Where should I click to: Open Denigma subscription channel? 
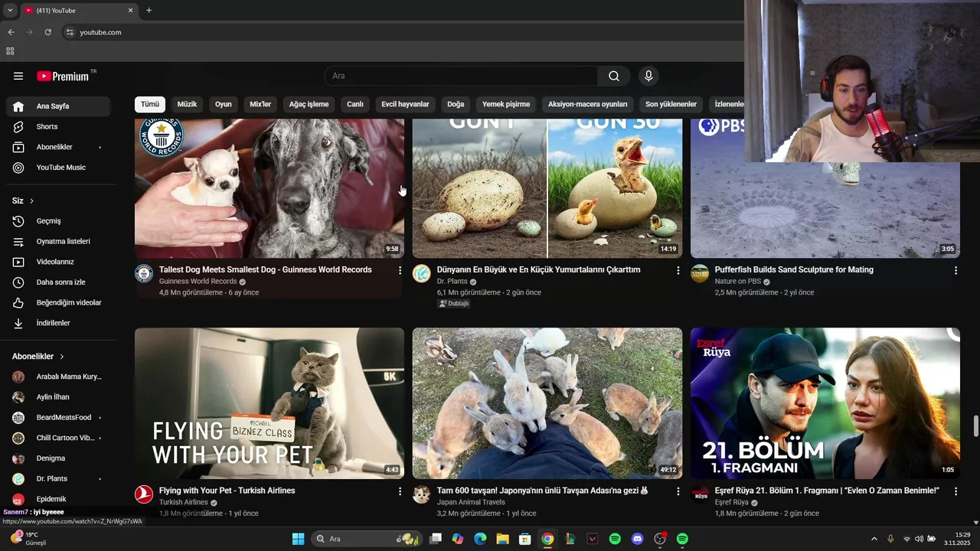click(58, 458)
